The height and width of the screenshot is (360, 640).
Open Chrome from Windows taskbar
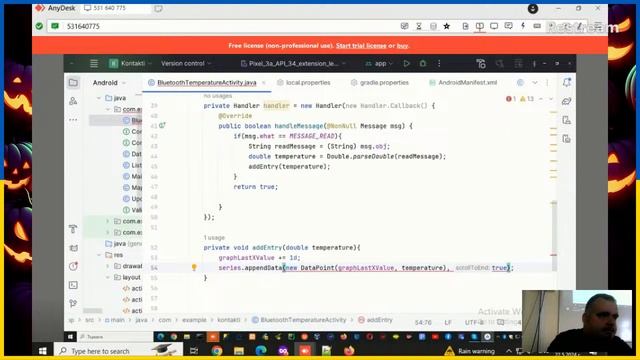pos(217,351)
